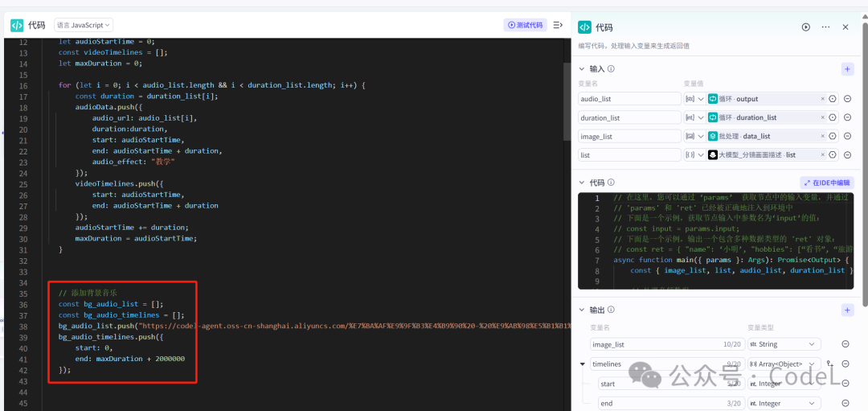Click code line 'audioStartTime += duration;'
Image resolution: width=868 pixels, height=411 pixels.
pos(132,228)
